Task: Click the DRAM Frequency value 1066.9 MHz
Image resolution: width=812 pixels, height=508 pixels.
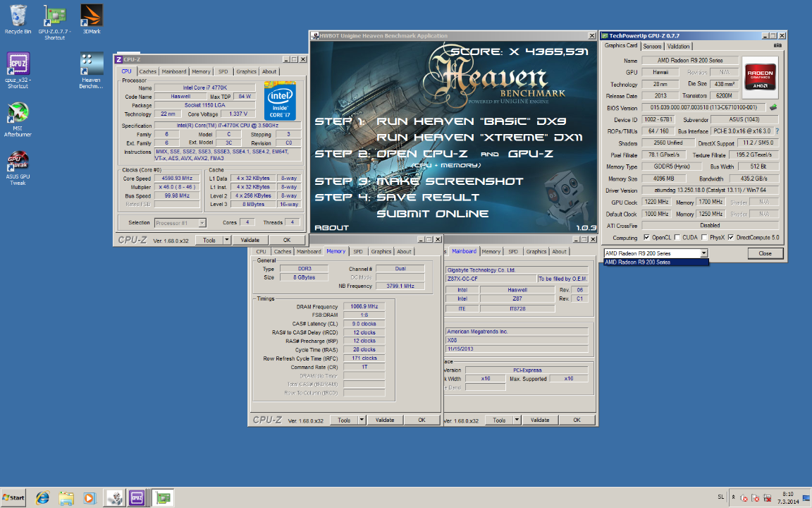Action: tap(364, 307)
